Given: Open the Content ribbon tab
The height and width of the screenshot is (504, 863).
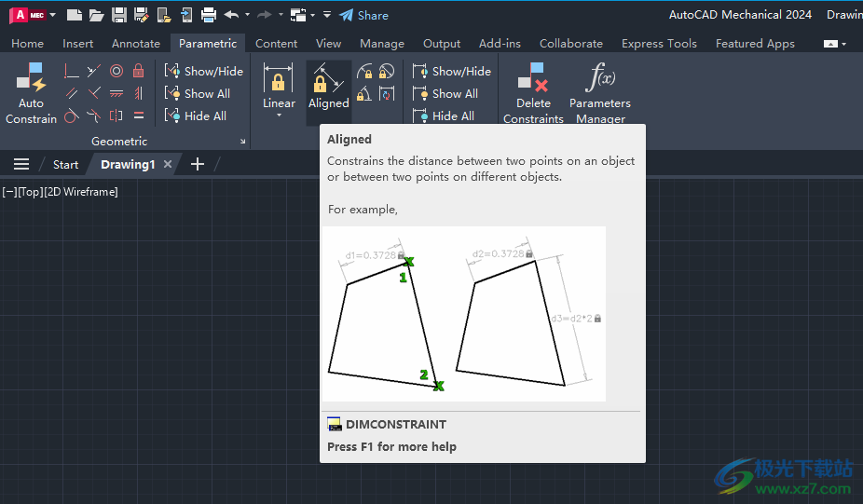Looking at the screenshot, I should coord(276,44).
